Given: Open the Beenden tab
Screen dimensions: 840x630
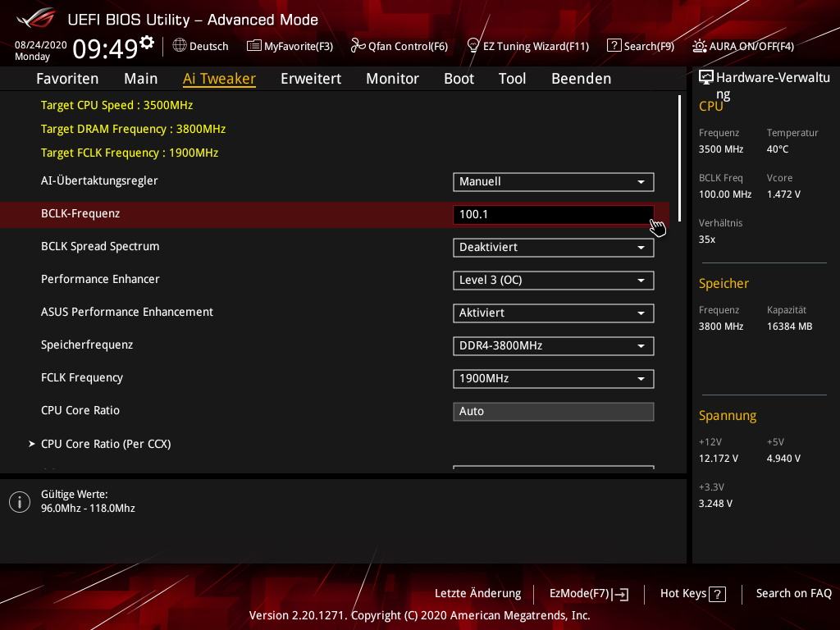Looking at the screenshot, I should (582, 79).
